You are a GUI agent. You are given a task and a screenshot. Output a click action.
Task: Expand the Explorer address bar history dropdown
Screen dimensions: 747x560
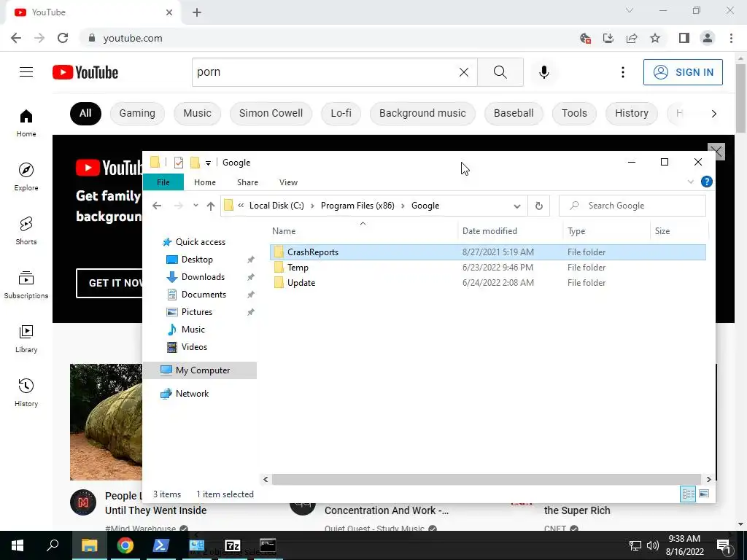517,206
